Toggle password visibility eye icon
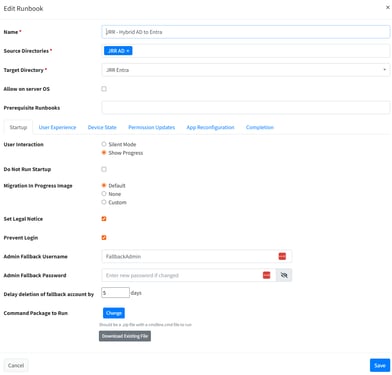This screenshot has width=392, height=375. click(x=284, y=275)
